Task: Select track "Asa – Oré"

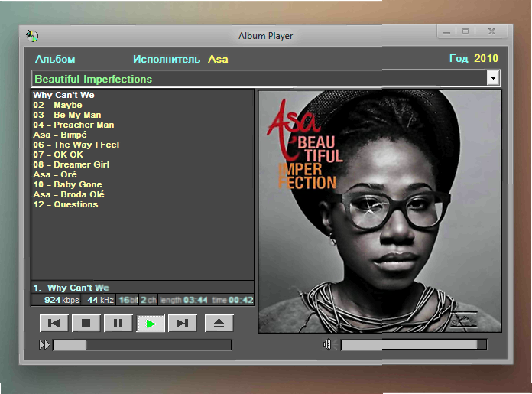Action: click(x=55, y=174)
